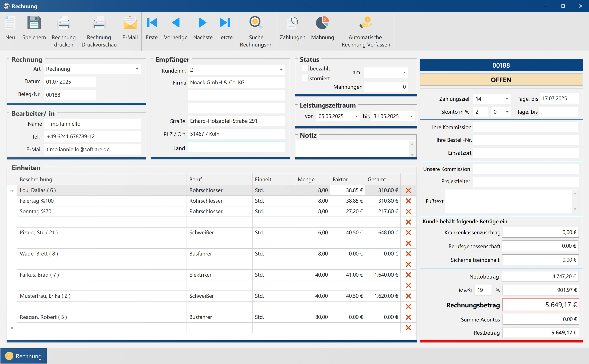Tick the storniert checkbox
The width and height of the screenshot is (589, 364).
pyautogui.click(x=305, y=78)
